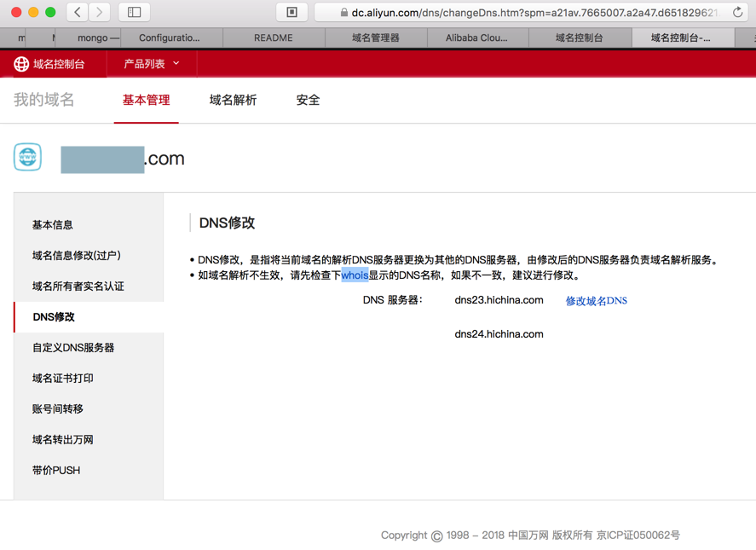
Task: Open the 域名控制台 header link
Action: point(59,64)
